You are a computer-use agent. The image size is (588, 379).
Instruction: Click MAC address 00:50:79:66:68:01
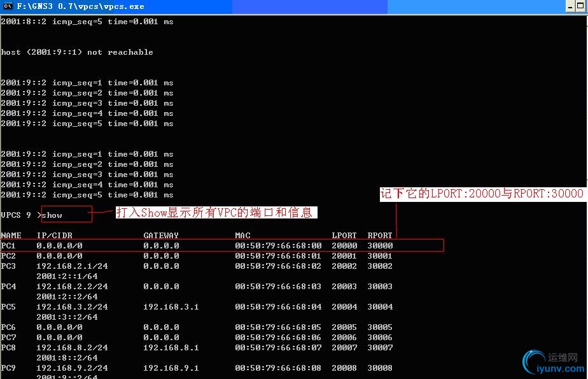[278, 255]
